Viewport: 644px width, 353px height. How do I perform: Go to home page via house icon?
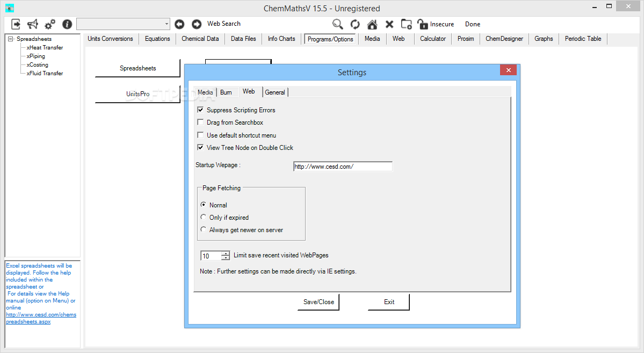[x=372, y=24]
